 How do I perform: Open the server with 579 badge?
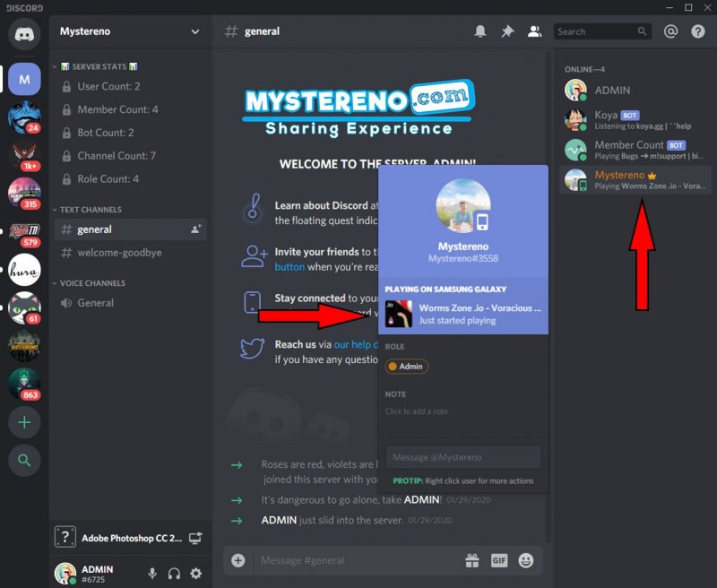[x=24, y=232]
